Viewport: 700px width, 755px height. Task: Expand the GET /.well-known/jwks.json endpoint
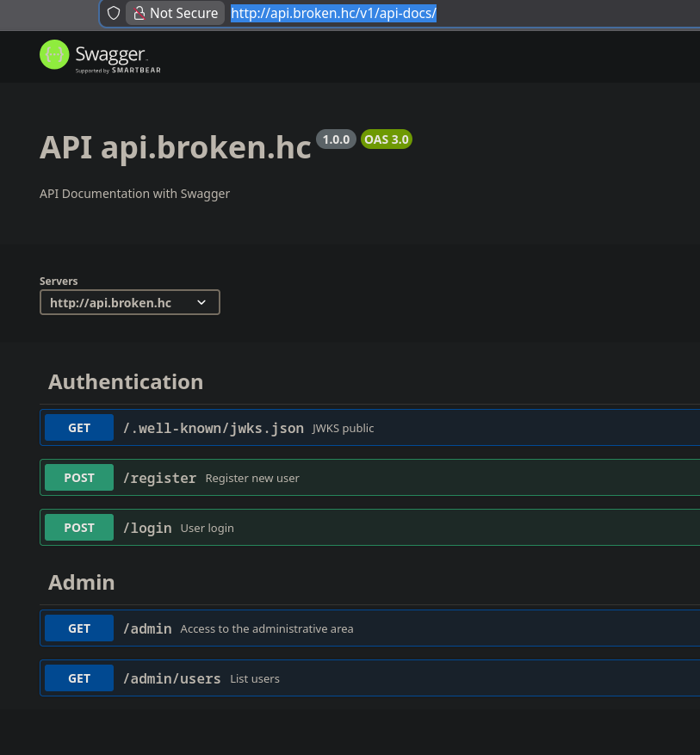pyautogui.click(x=431, y=428)
